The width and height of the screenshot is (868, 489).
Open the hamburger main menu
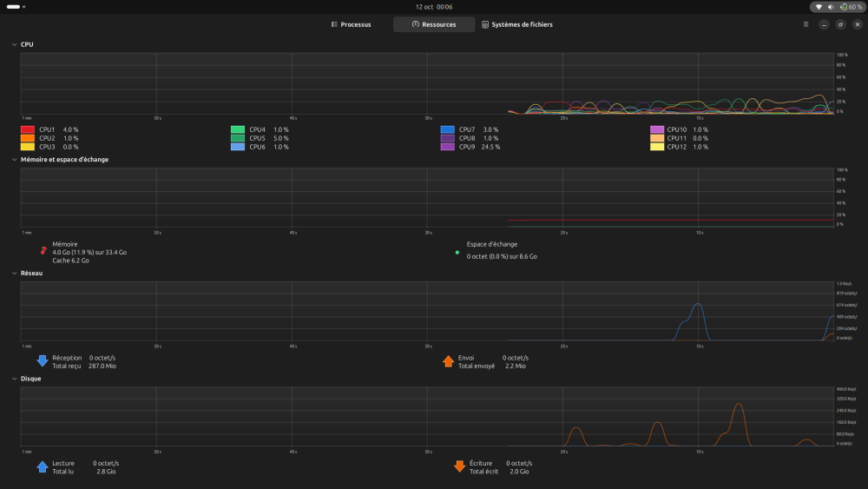[806, 24]
